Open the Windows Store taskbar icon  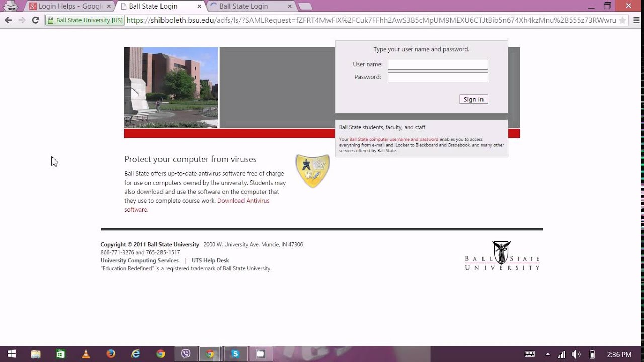pyautogui.click(x=61, y=354)
